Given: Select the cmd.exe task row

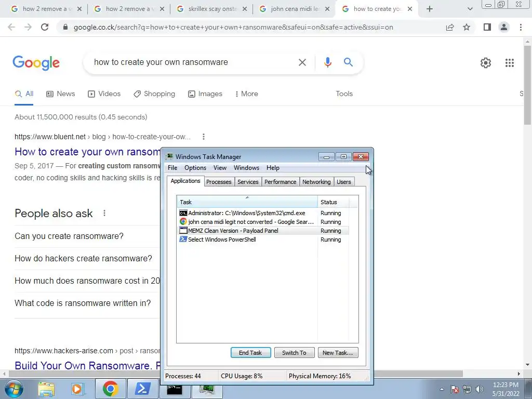Looking at the screenshot, I should coord(263,213).
